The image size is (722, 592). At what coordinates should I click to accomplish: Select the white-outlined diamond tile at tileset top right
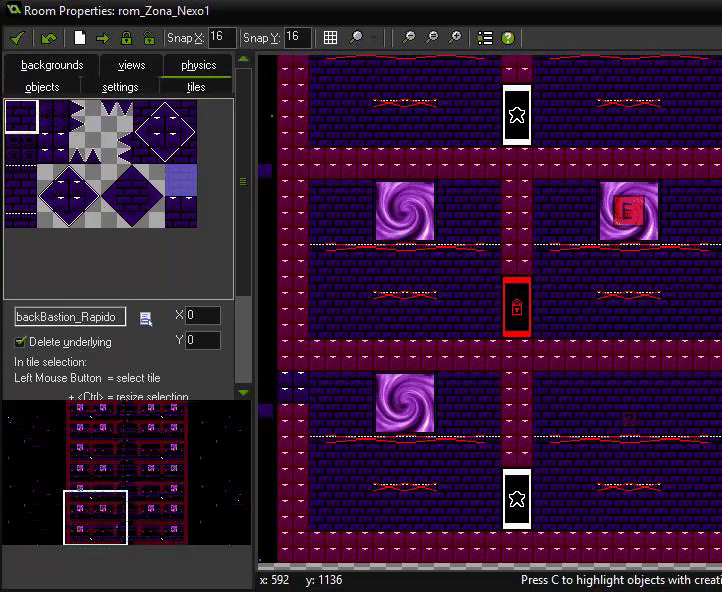pos(165,132)
